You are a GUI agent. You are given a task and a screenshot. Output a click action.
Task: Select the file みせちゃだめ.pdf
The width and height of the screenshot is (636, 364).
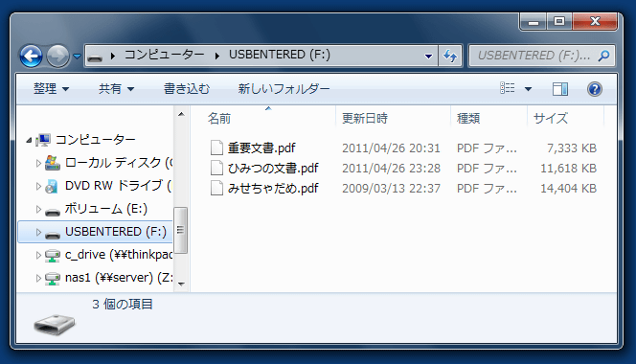click(273, 189)
